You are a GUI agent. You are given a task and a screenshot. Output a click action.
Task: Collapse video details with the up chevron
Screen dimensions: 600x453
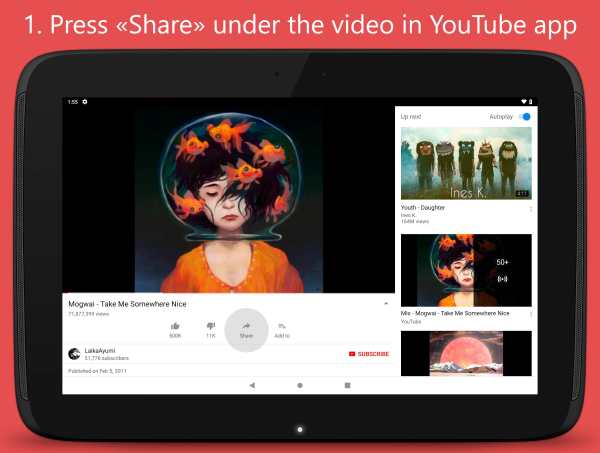[386, 303]
